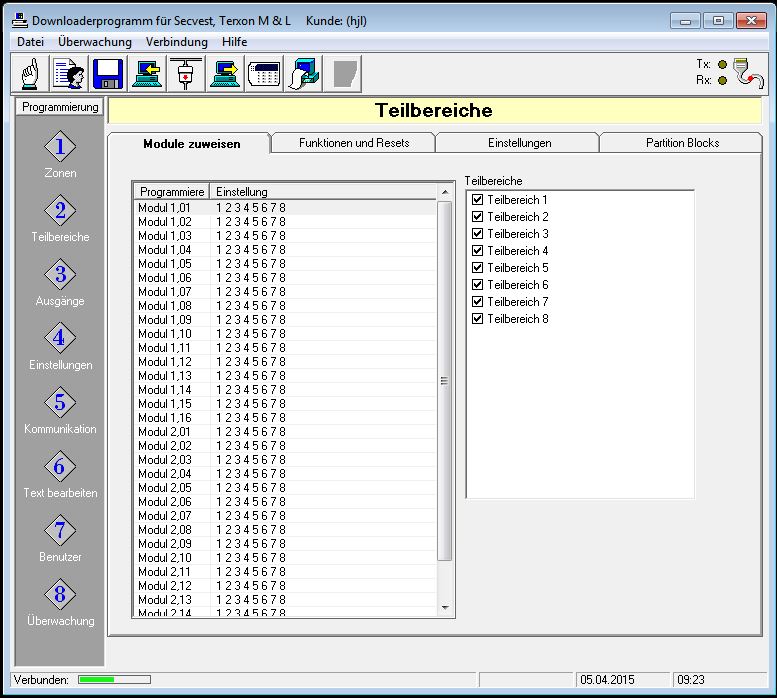Screen dimensions: 777x698
Task: Disable the Teilbereich 8 checkbox
Action: coord(477,319)
